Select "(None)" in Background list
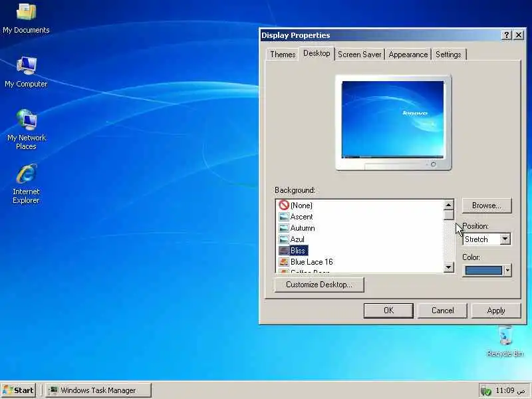532x399 pixels. pyautogui.click(x=301, y=205)
